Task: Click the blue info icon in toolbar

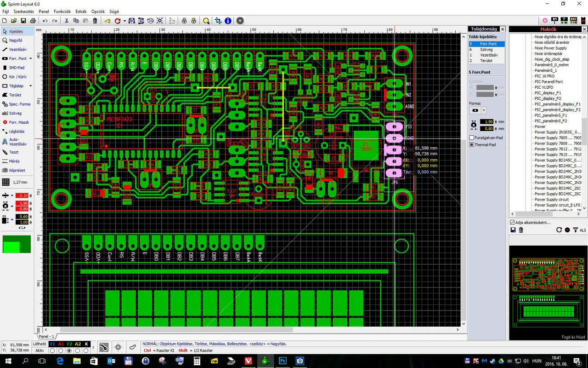Action: pos(228,21)
